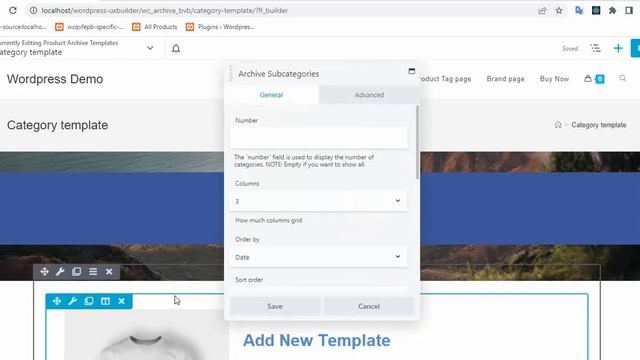Open the shopping cart icon in header
This screenshot has height=360, width=640.
588,78
